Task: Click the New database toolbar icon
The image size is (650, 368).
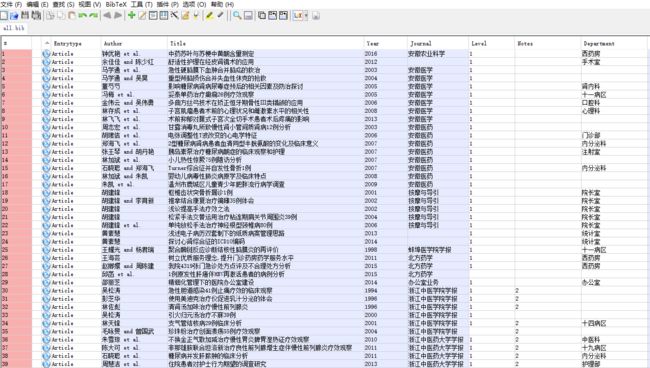Action: [x=4, y=16]
